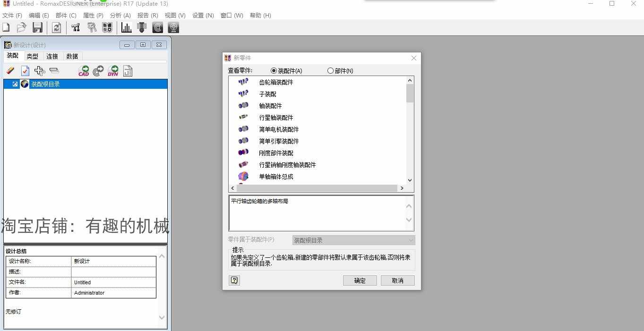This screenshot has width=644, height=331.
Task: Select 轴装配件 in the list
Action: coord(270,106)
